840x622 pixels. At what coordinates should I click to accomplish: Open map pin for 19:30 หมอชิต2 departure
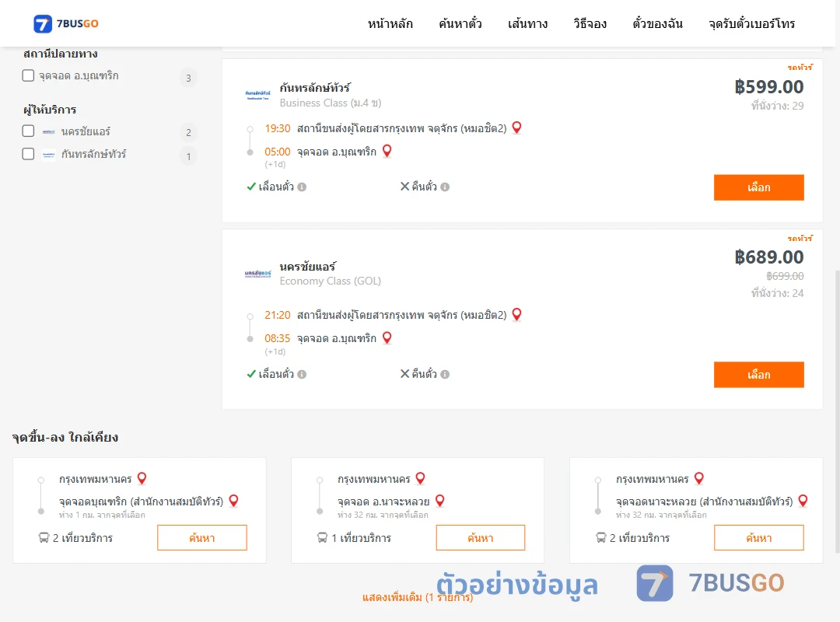[x=517, y=128]
